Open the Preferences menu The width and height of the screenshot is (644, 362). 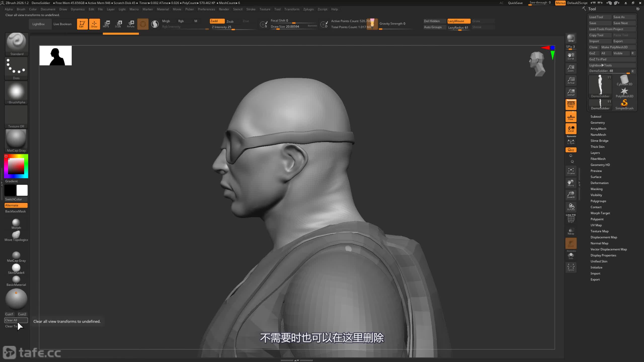(206, 9)
